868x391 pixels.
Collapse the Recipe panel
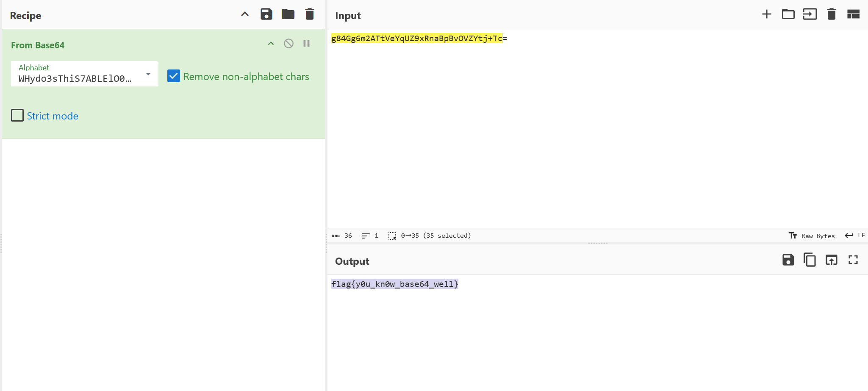pos(244,14)
